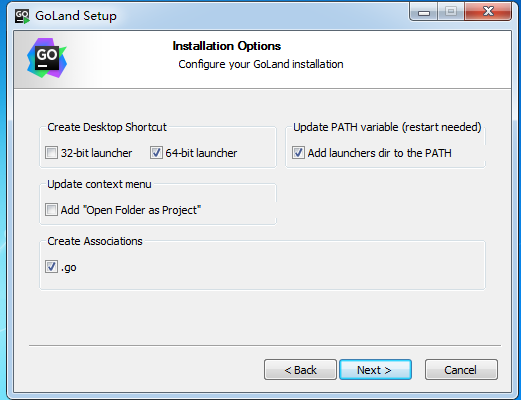Click the Update PATH variable group label
Screen dimensions: 521x400
387,127
